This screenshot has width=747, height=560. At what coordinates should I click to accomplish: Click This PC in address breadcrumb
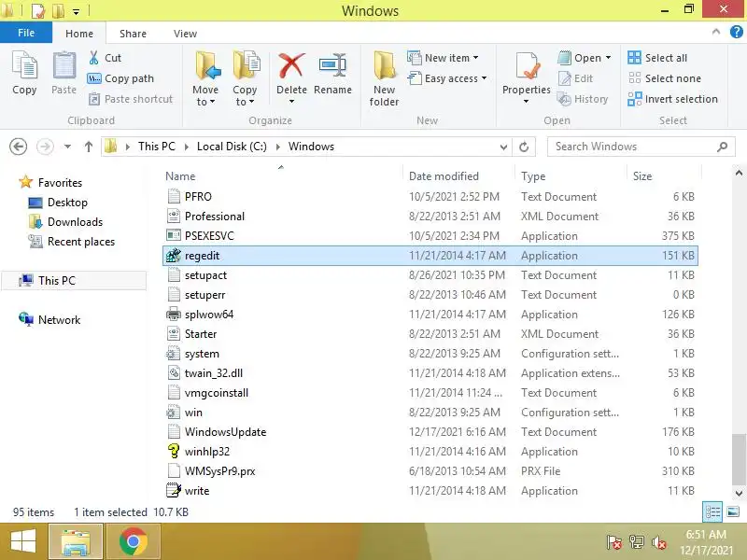tap(157, 147)
